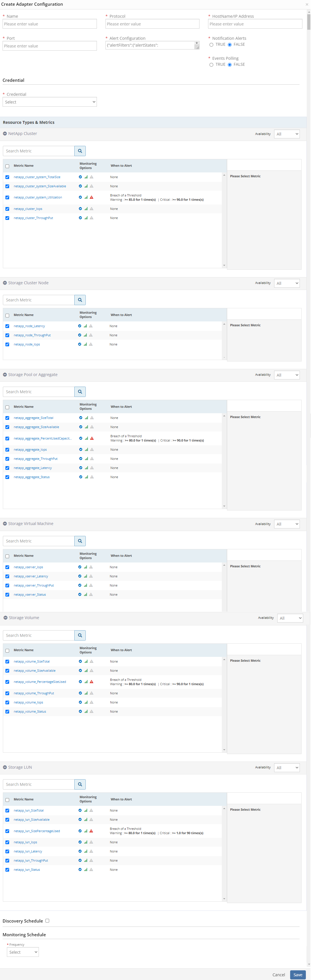Enable the Discovery Schedule checkbox
Viewport: 311px width, 980px height.
click(x=47, y=921)
